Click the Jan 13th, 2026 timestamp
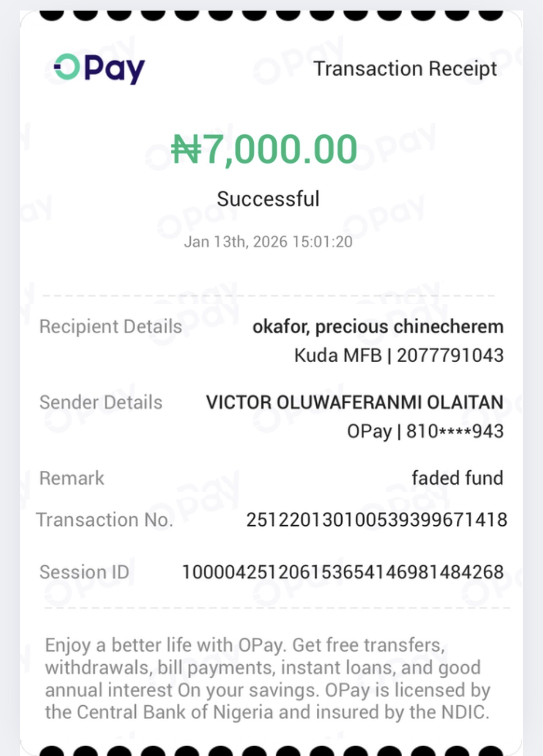 coord(268,242)
